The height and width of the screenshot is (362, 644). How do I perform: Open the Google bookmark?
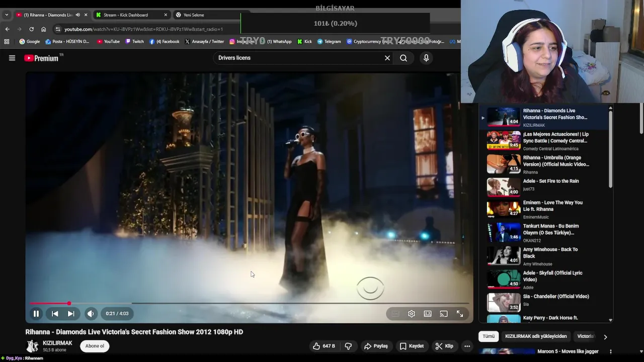[x=30, y=42]
